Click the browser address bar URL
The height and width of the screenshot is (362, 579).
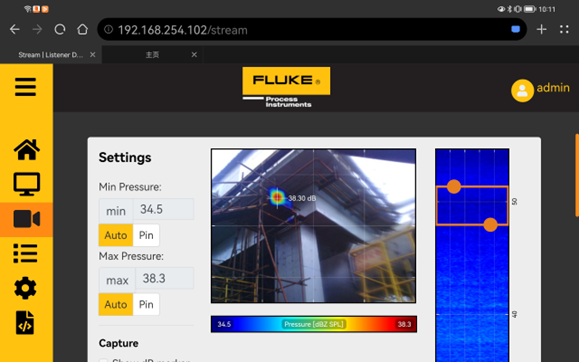pyautogui.click(x=183, y=30)
